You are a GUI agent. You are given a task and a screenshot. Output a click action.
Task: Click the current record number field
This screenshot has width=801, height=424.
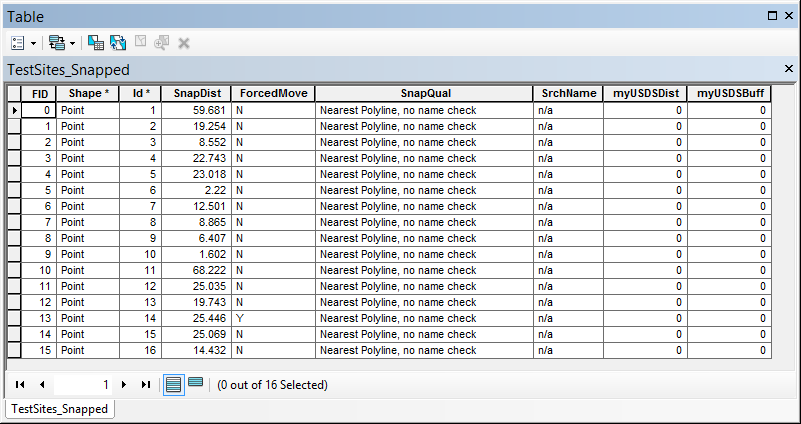coord(84,385)
